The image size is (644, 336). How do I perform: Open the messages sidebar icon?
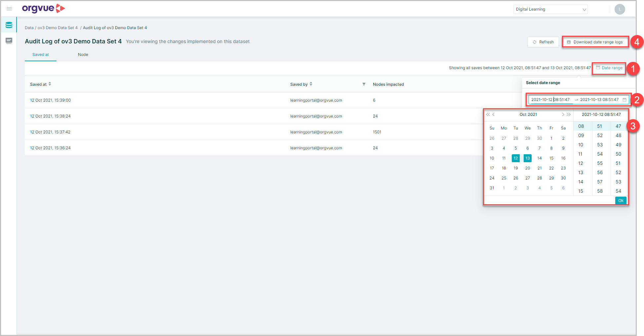9,41
